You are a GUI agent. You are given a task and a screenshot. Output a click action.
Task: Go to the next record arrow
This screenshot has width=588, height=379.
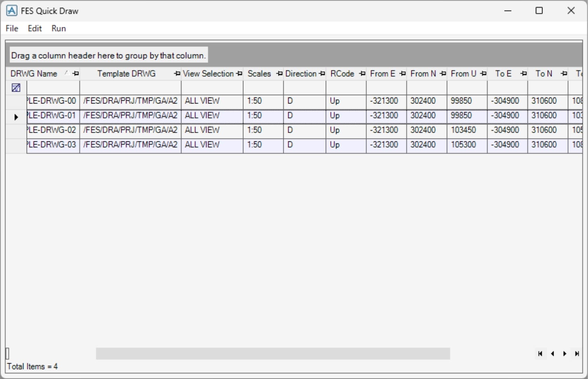tap(565, 354)
